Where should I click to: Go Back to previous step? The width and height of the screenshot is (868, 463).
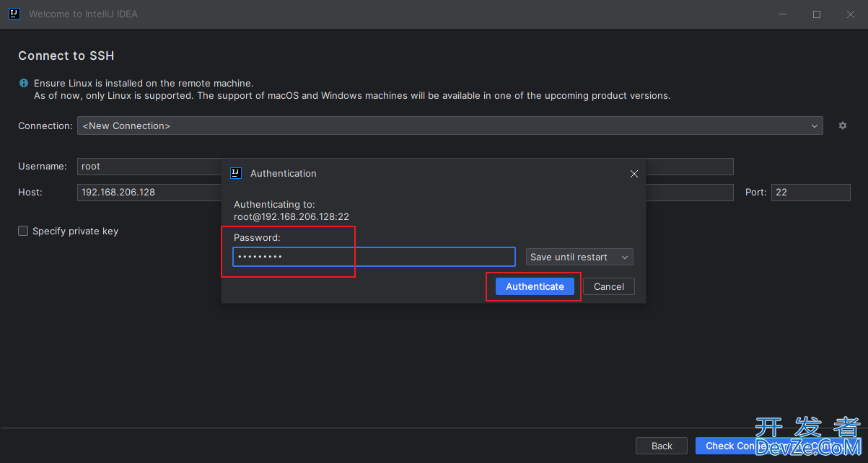(x=662, y=446)
